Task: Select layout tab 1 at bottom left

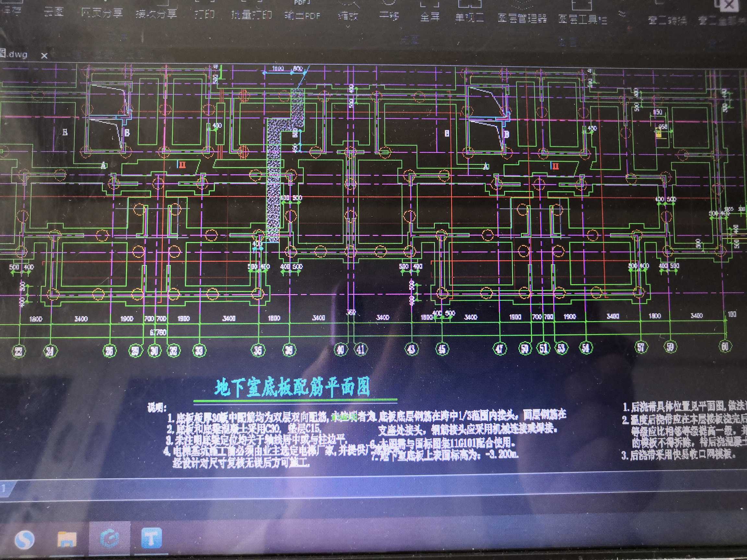Action: click(5, 489)
